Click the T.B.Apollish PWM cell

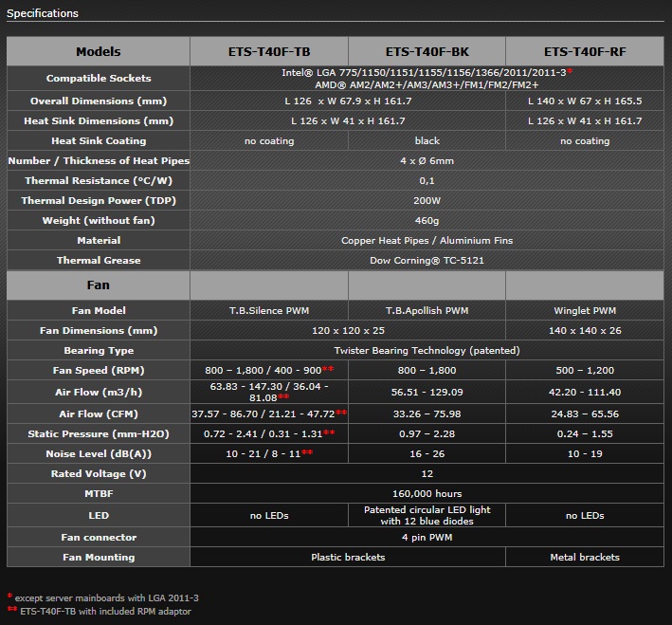[x=427, y=310]
